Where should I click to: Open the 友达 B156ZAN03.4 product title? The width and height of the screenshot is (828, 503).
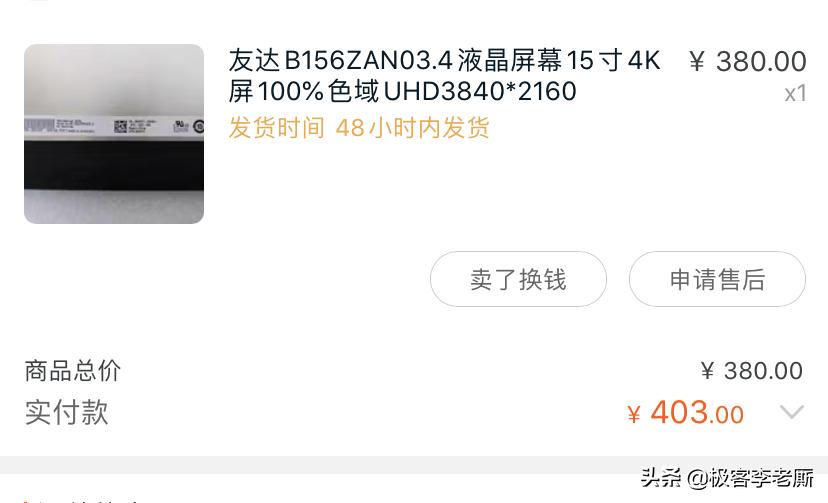[x=445, y=75]
